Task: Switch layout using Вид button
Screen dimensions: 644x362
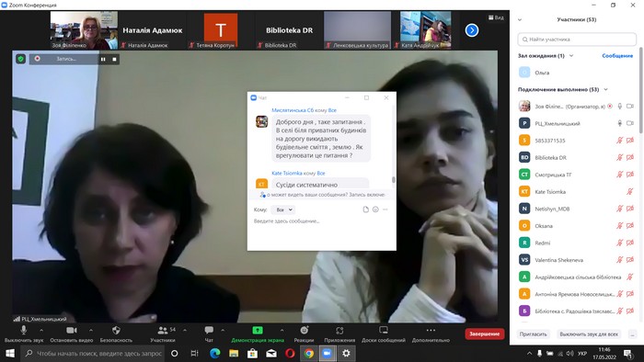Action: [496, 17]
